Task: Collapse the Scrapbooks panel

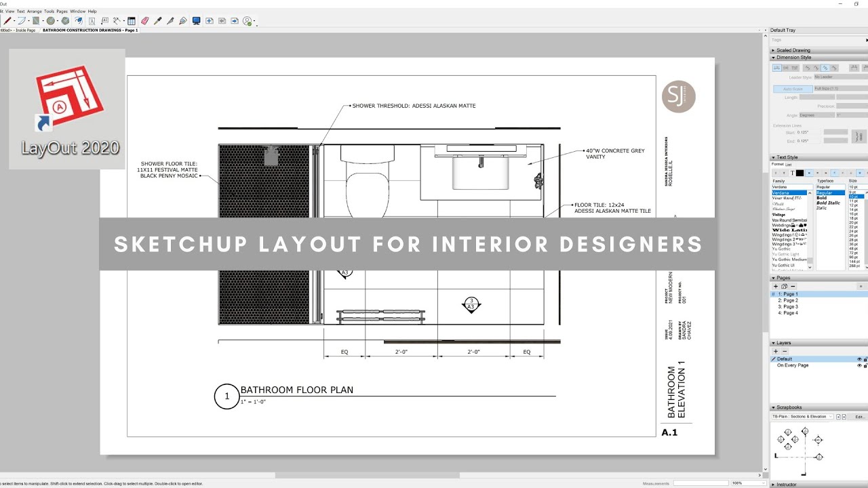Action: 774,407
